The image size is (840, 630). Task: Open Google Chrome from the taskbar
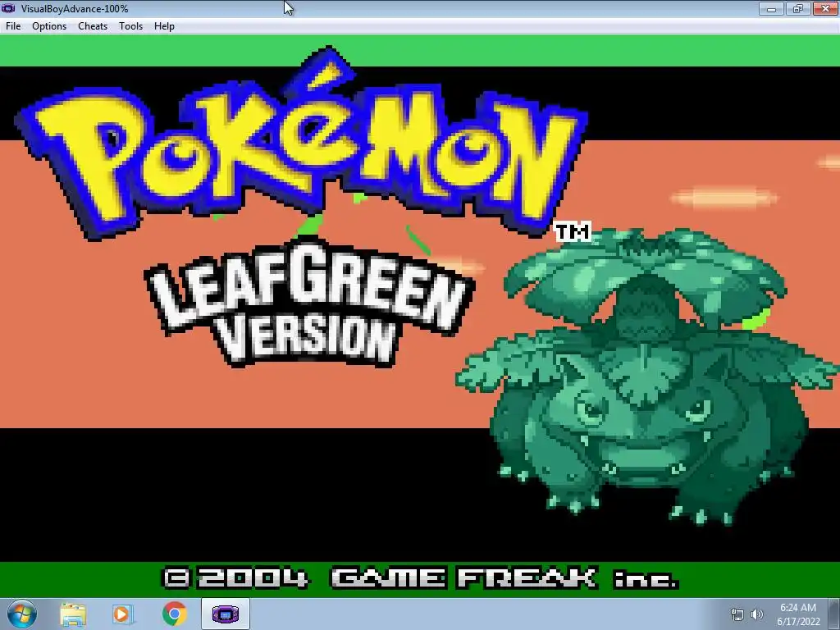click(x=175, y=614)
